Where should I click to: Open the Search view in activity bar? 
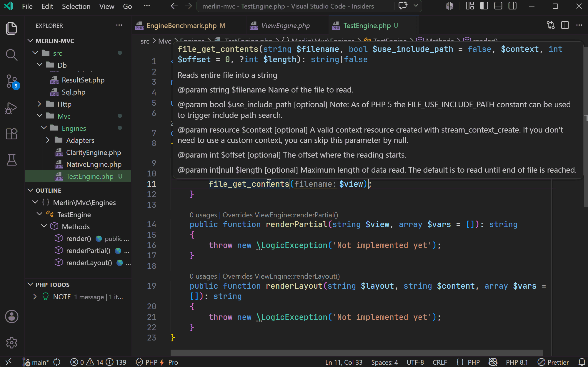coord(11,54)
